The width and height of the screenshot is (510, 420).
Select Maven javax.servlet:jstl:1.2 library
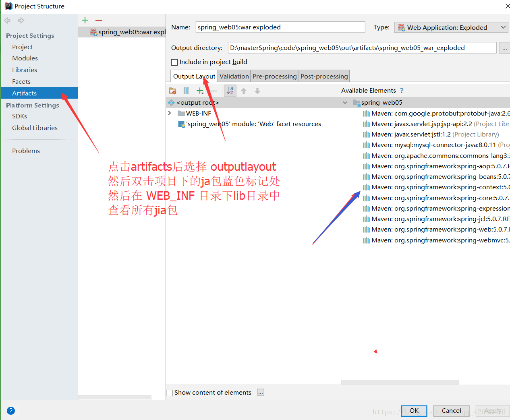point(431,134)
